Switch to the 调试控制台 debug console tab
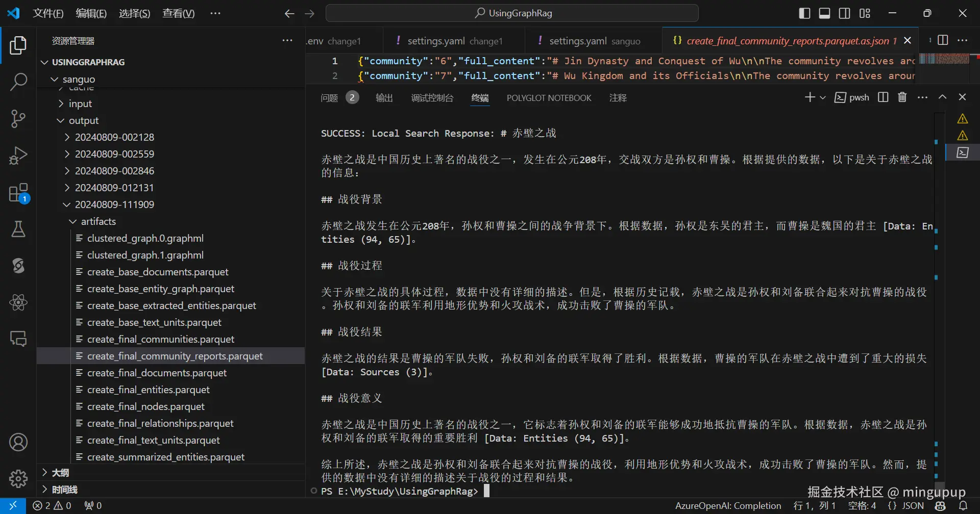 [x=432, y=97]
